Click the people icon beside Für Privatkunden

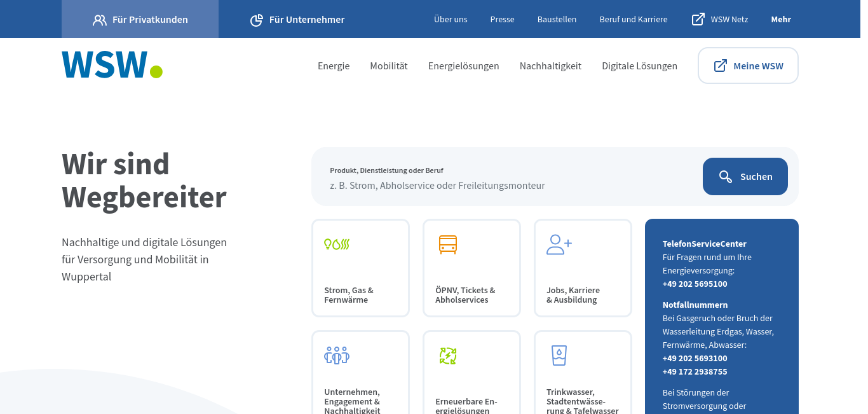click(x=100, y=20)
